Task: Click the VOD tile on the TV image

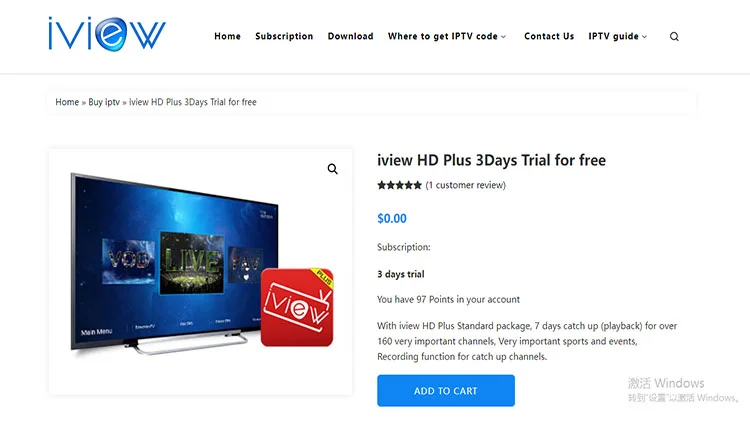Action: [x=128, y=261]
